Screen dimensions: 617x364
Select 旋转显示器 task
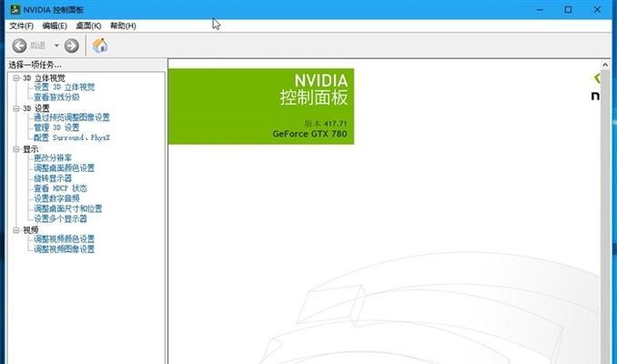point(53,178)
